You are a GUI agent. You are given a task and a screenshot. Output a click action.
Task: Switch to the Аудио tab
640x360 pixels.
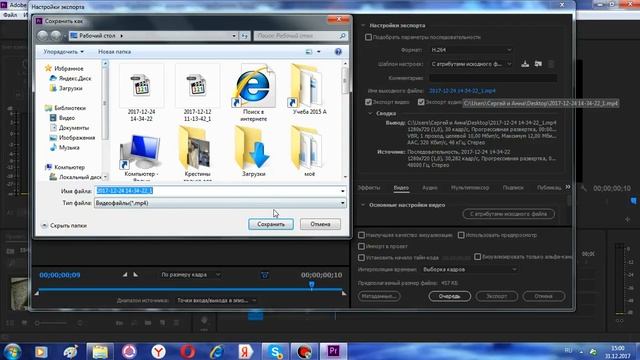point(429,188)
